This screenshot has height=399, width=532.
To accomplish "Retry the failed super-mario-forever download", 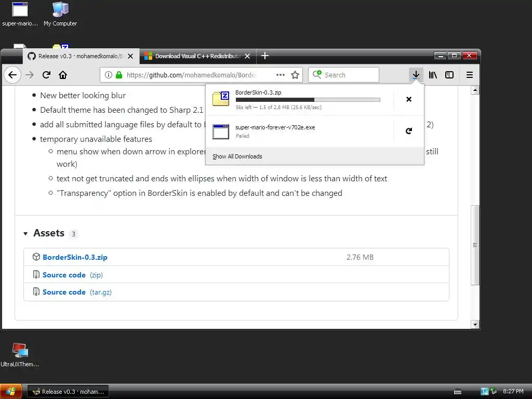I will coord(409,131).
